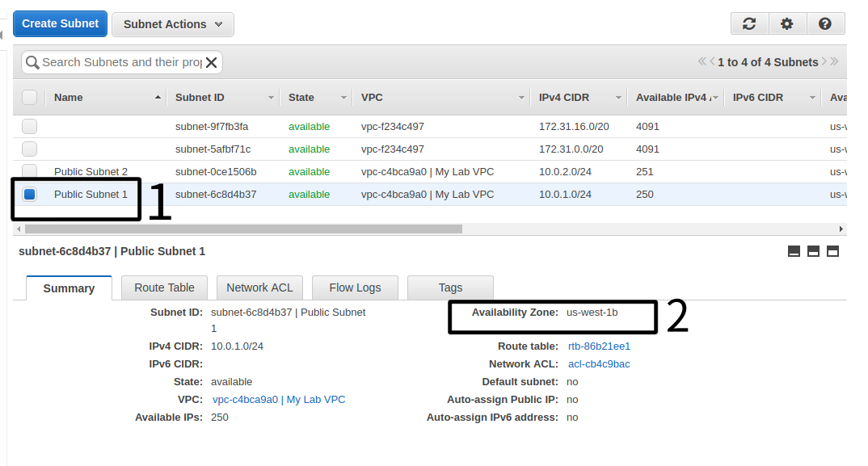The image size is (868, 466).
Task: Open the Flow Logs tab
Action: pyautogui.click(x=354, y=288)
